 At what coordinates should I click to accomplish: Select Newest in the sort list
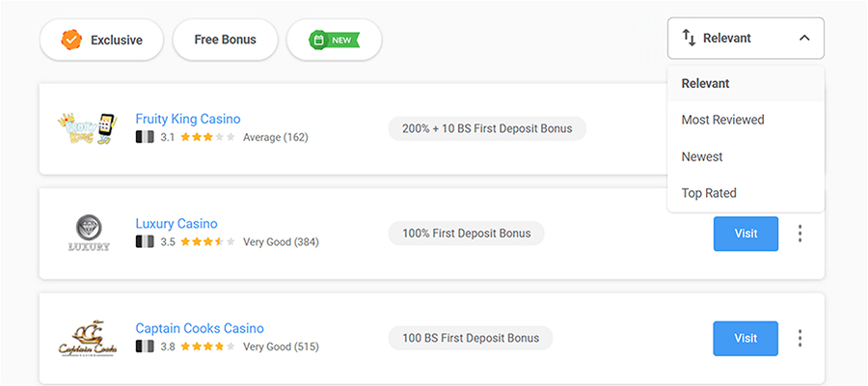click(x=702, y=156)
